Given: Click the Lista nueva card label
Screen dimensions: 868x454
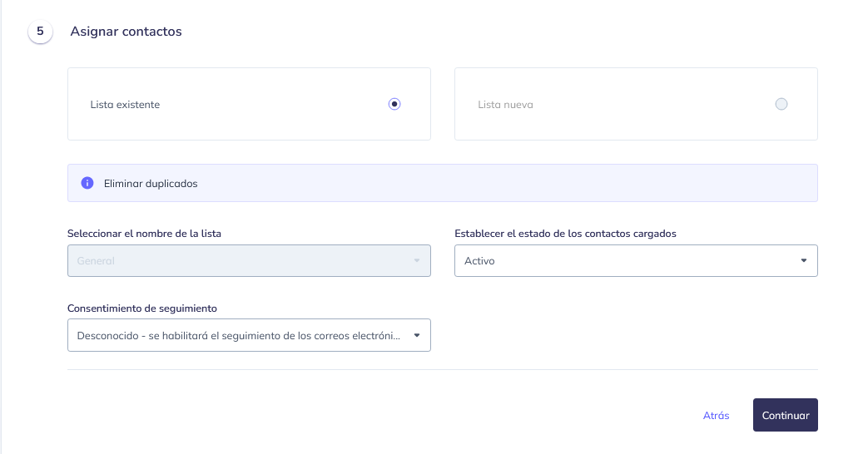Looking at the screenshot, I should pos(505,105).
